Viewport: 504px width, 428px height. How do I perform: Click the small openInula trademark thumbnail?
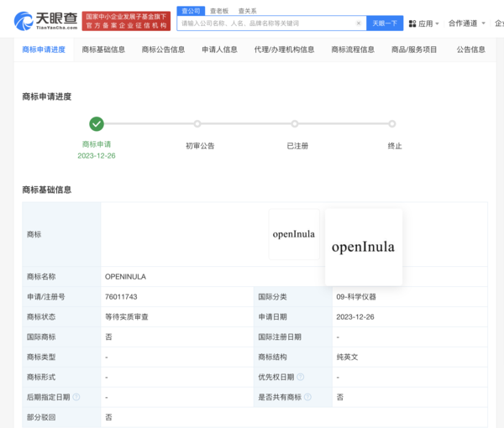(x=294, y=234)
